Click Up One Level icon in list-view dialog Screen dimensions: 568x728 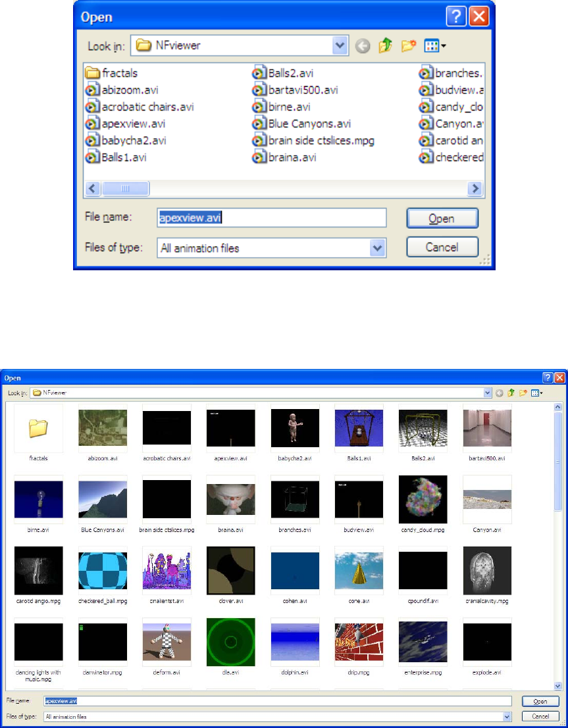(x=384, y=46)
